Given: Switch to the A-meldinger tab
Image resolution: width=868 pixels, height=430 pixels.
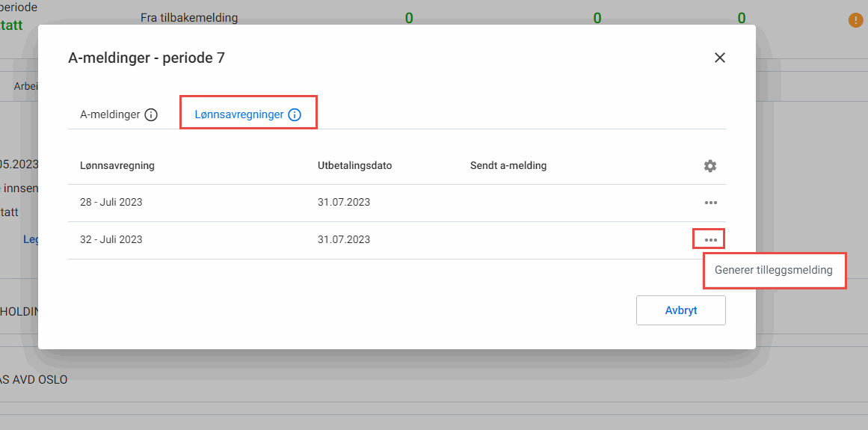Looking at the screenshot, I should (x=110, y=115).
